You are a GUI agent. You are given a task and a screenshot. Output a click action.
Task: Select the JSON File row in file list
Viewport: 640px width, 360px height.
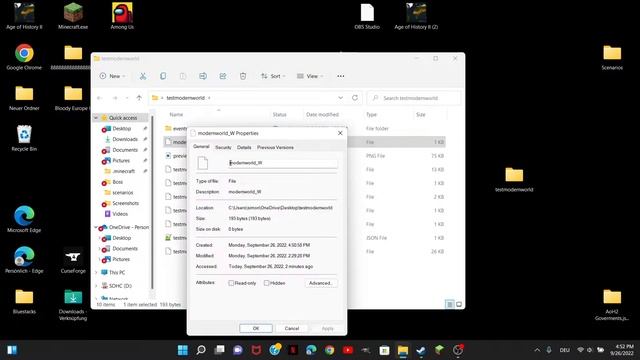click(x=304, y=238)
